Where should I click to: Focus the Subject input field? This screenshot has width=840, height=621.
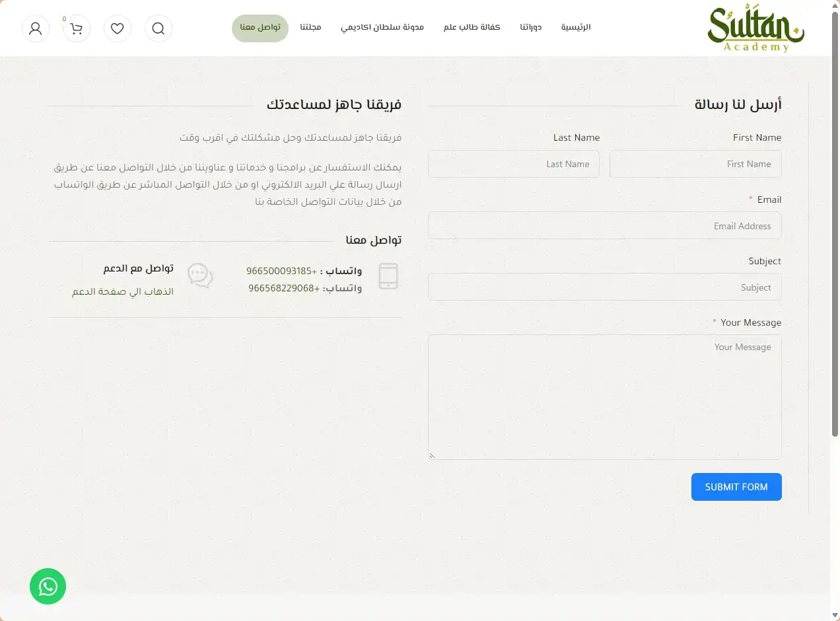click(605, 287)
